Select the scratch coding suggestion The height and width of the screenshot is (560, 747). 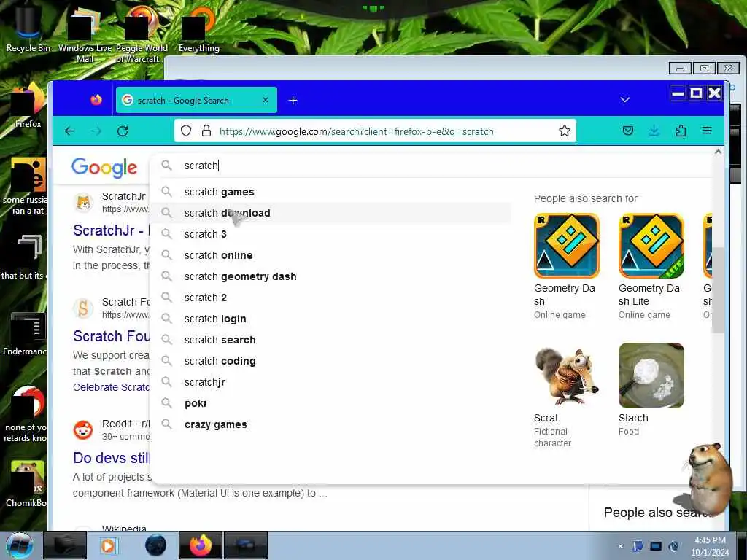point(330,361)
